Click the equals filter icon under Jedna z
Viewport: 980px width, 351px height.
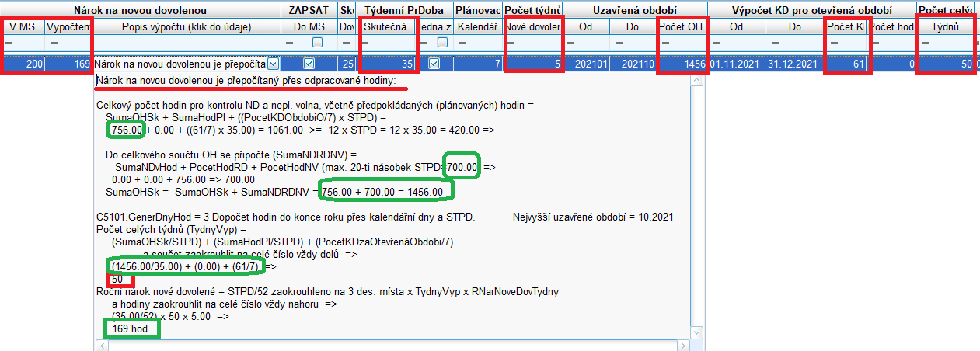point(422,43)
